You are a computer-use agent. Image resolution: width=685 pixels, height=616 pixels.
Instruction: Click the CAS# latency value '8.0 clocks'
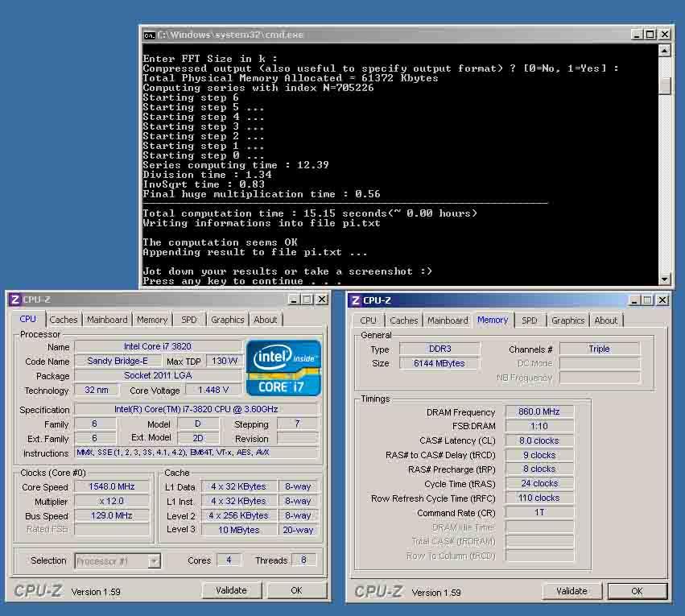(x=539, y=440)
